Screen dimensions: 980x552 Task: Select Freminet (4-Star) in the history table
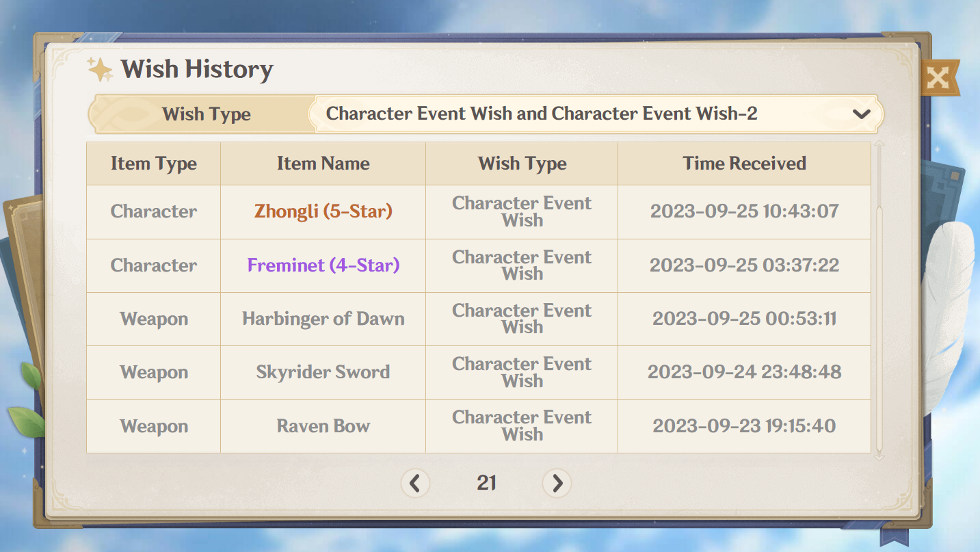tap(323, 265)
